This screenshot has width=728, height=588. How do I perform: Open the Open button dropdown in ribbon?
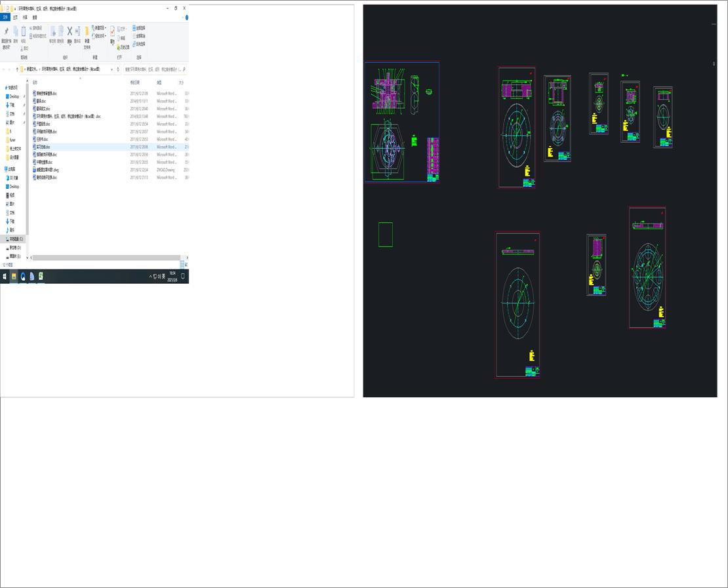pyautogui.click(x=121, y=29)
